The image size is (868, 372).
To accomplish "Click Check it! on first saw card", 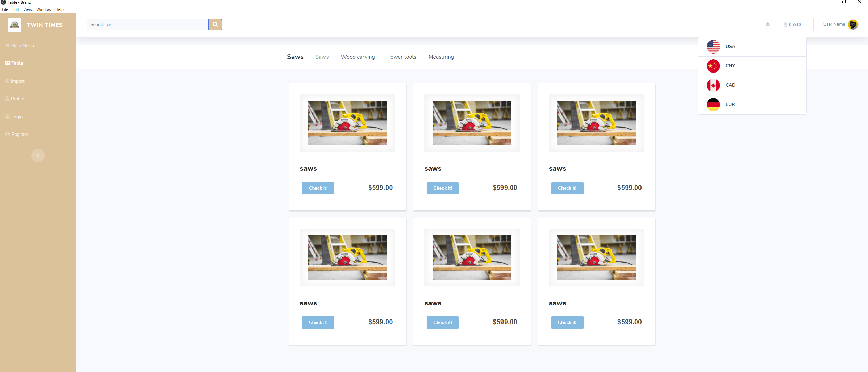I will click(318, 188).
